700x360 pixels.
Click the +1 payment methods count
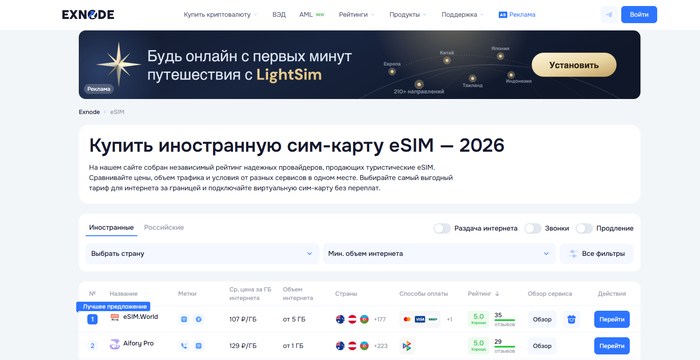450,319
